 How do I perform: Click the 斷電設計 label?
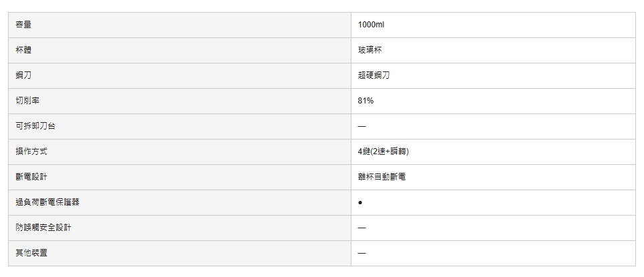point(31,177)
